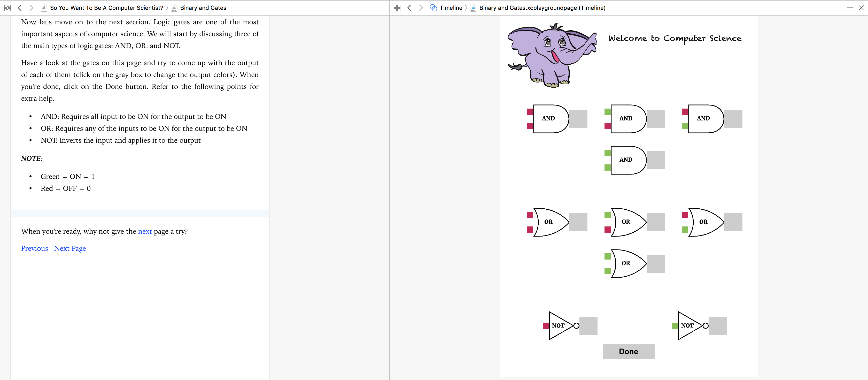Open related items grid in timeline pane

point(397,8)
